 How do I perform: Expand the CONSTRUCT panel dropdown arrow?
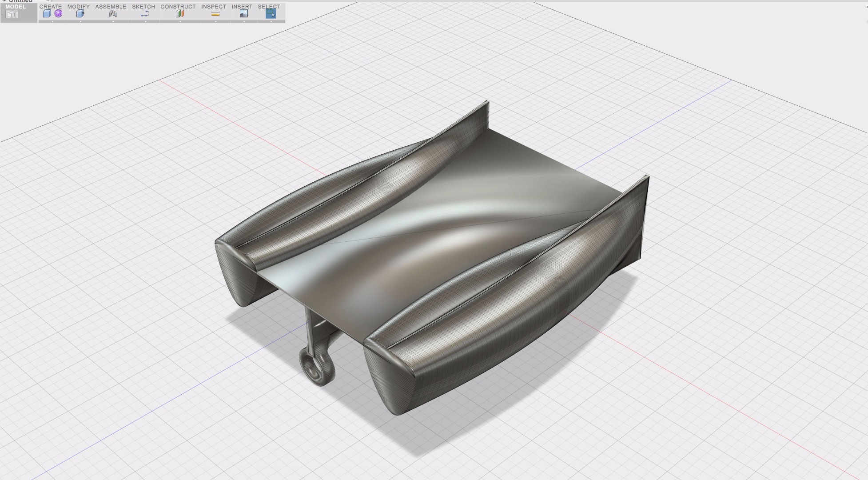coord(180,21)
